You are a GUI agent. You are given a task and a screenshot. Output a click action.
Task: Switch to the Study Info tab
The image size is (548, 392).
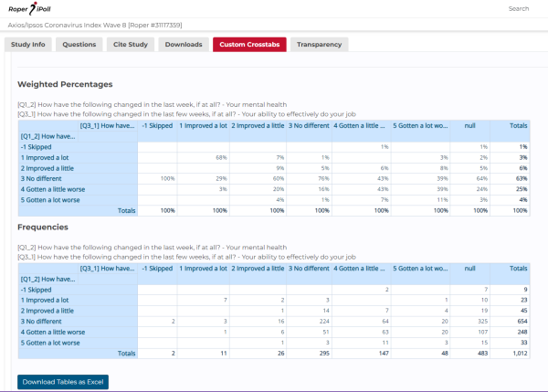[x=28, y=45]
